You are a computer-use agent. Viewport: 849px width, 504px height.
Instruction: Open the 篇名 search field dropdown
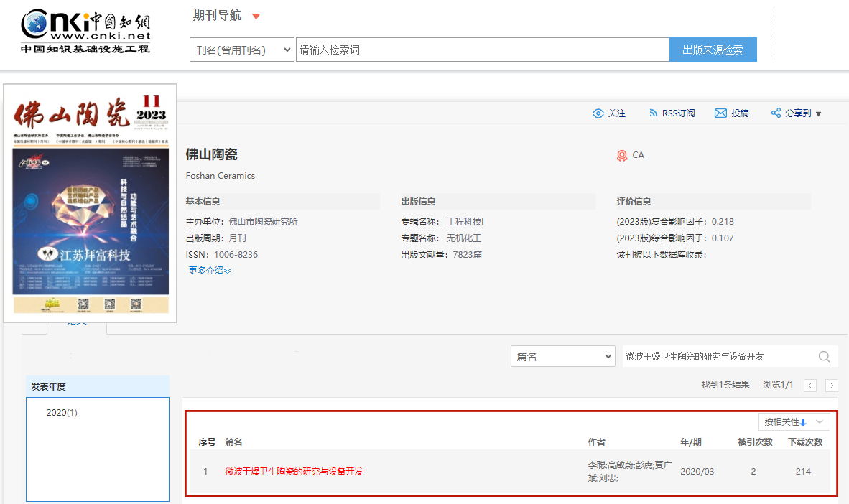click(608, 355)
